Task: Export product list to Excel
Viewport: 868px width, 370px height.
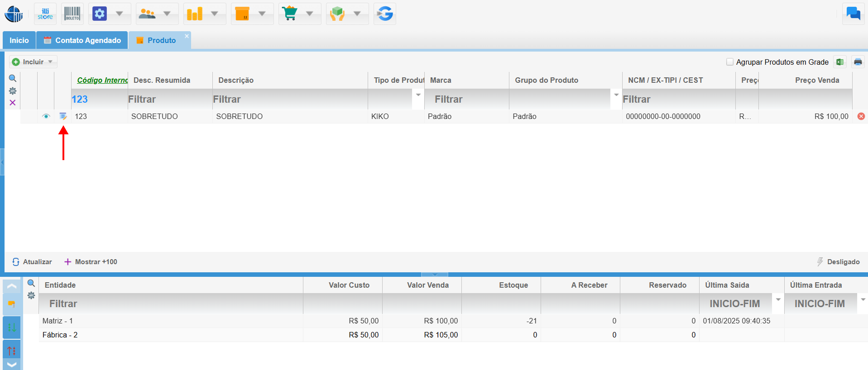Action: pyautogui.click(x=840, y=62)
